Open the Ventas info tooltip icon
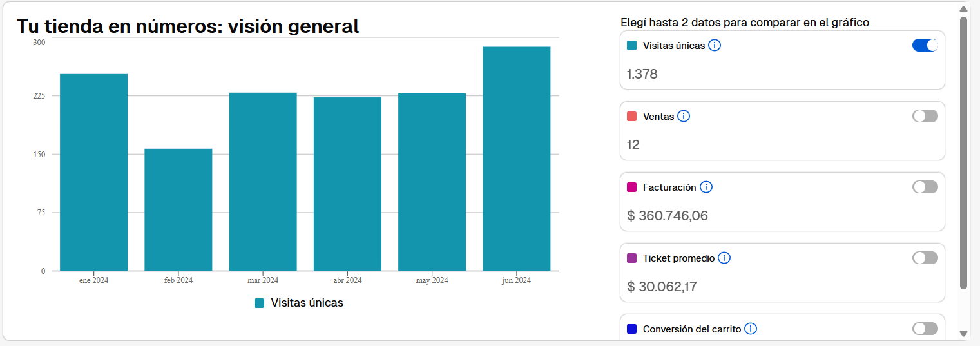 pos(684,116)
